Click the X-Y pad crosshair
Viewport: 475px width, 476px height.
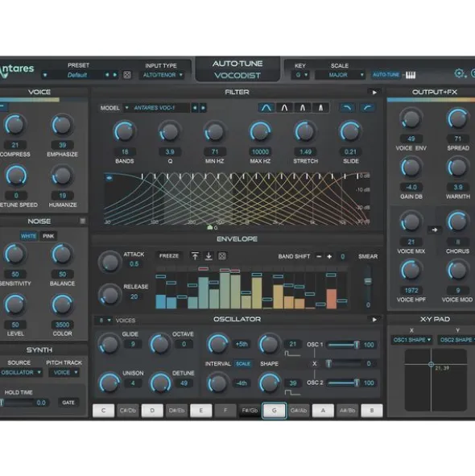pyautogui.click(x=431, y=364)
